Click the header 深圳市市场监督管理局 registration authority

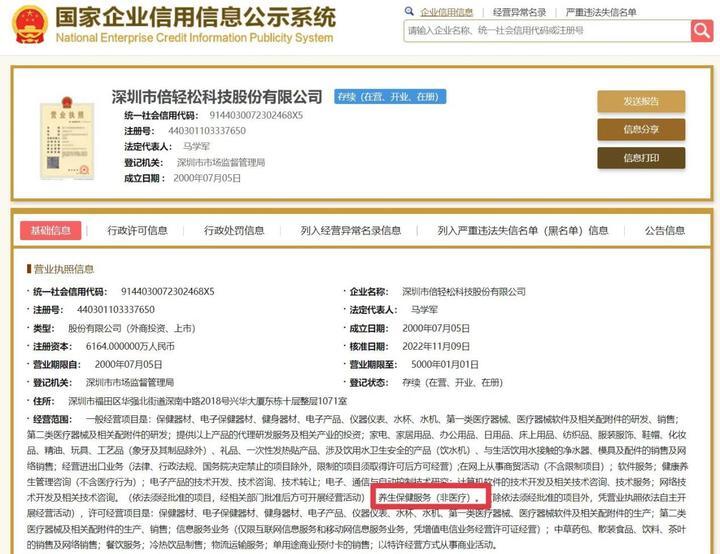point(221,162)
